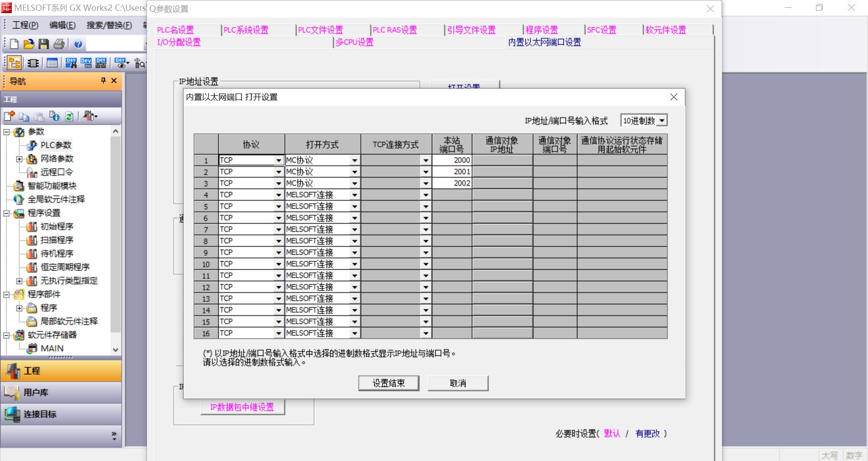Open an existing project using the open-folder icon

tap(28, 44)
